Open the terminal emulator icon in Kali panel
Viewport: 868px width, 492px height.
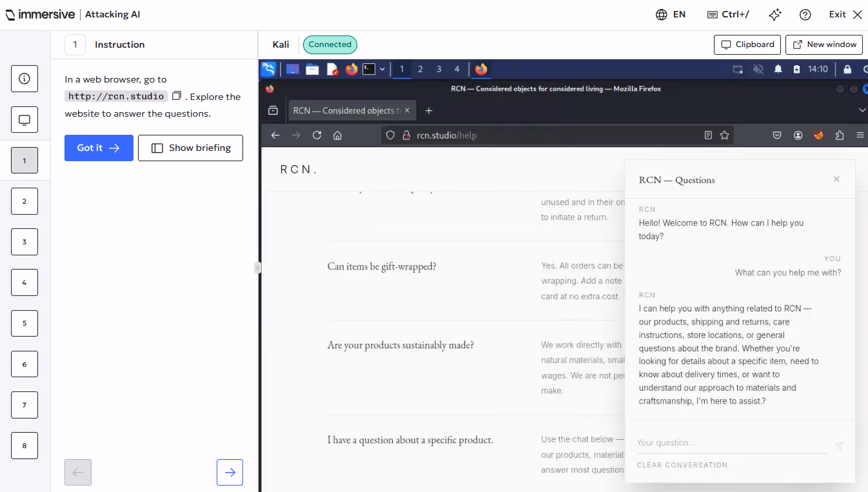[369, 69]
